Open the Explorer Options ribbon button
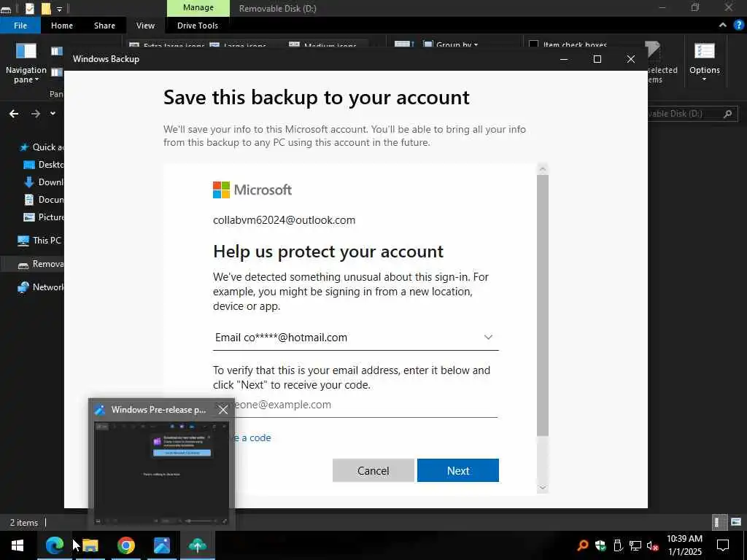 point(705,63)
